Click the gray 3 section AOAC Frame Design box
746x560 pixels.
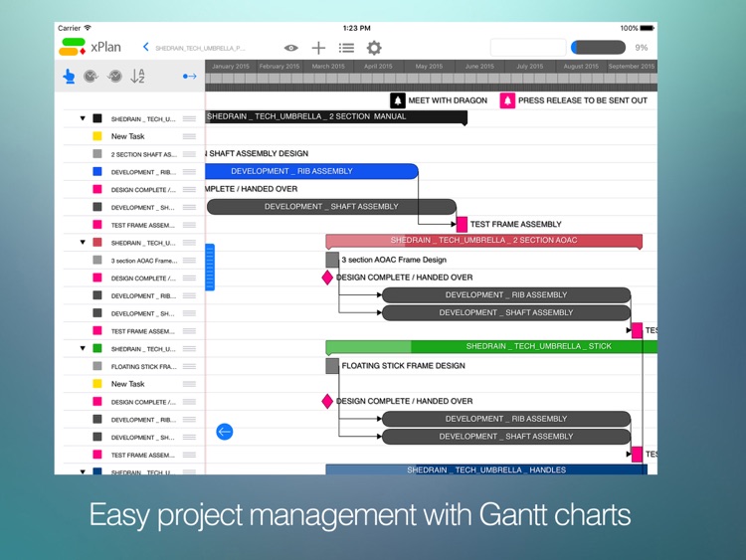332,260
